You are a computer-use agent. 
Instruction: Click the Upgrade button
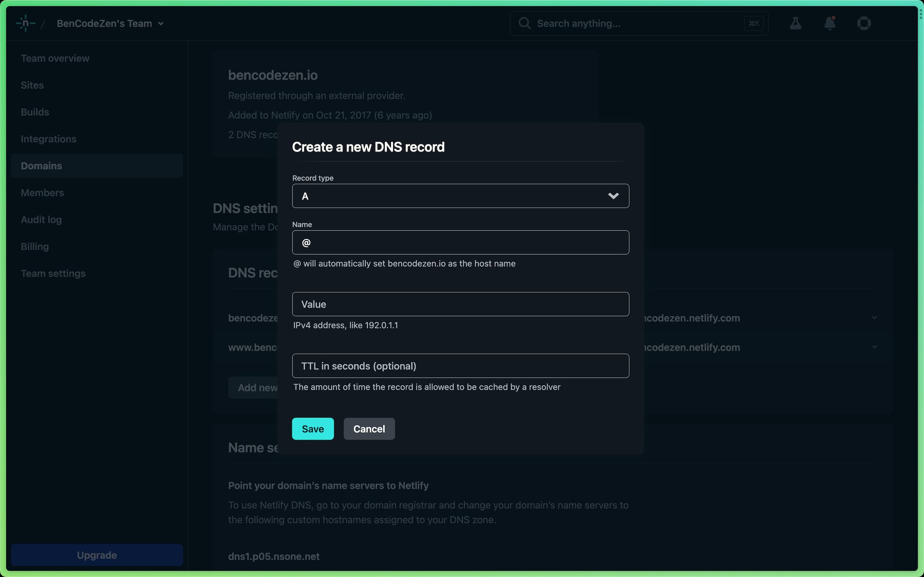(97, 555)
